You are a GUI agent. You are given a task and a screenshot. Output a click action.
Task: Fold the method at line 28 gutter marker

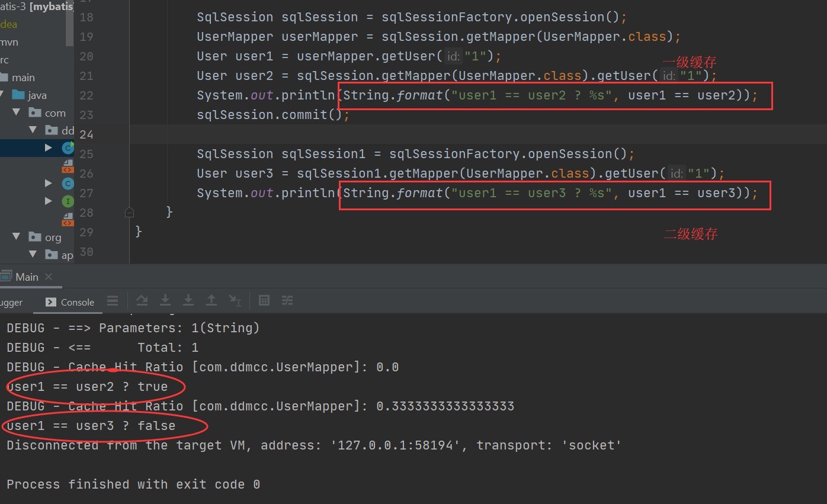pos(129,212)
